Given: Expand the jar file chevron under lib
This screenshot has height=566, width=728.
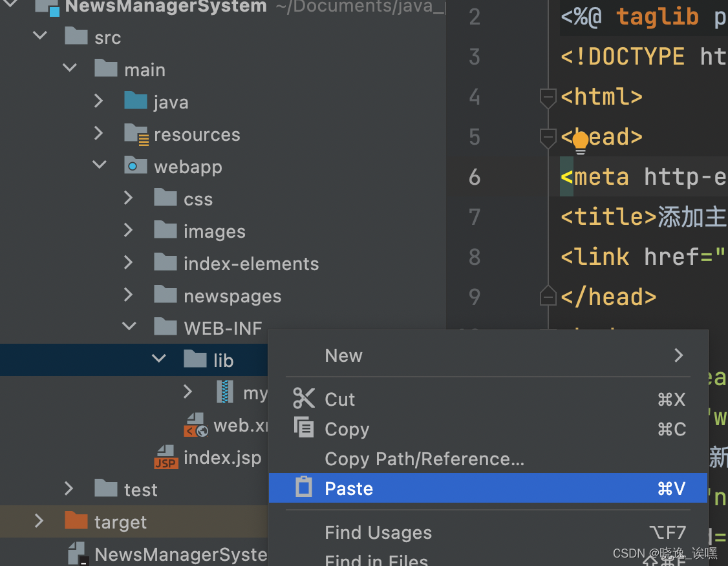Looking at the screenshot, I should (x=187, y=391).
